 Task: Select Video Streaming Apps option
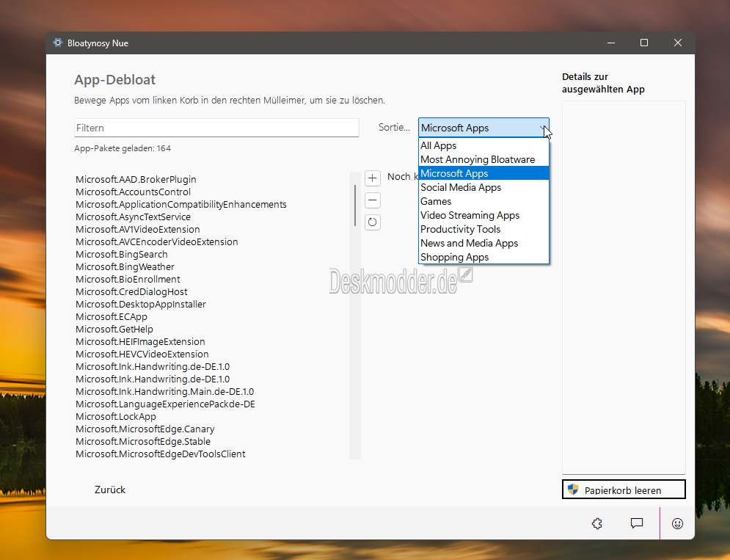(483, 215)
